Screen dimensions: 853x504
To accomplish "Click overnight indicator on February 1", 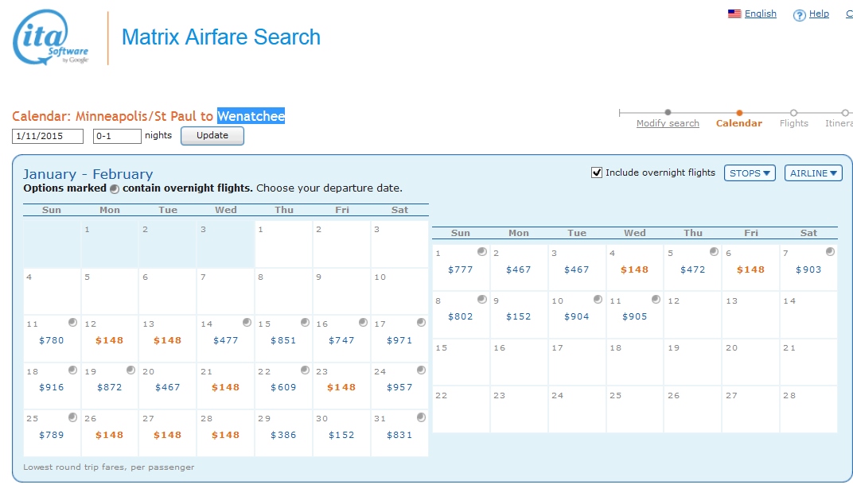I will coord(481,252).
